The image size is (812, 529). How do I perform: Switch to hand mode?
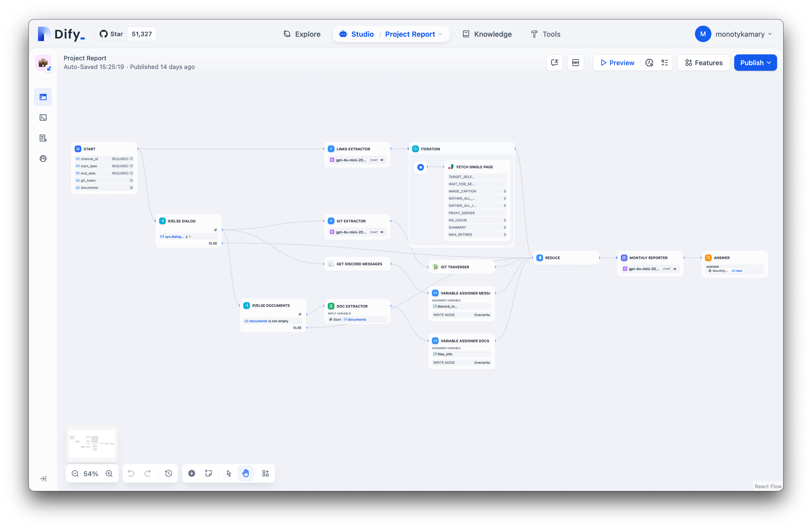coord(246,473)
